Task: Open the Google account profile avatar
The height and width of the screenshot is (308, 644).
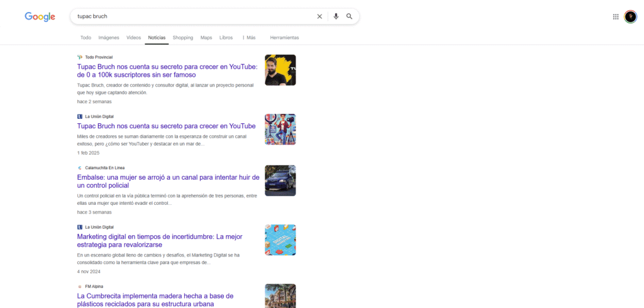Action: tap(630, 16)
